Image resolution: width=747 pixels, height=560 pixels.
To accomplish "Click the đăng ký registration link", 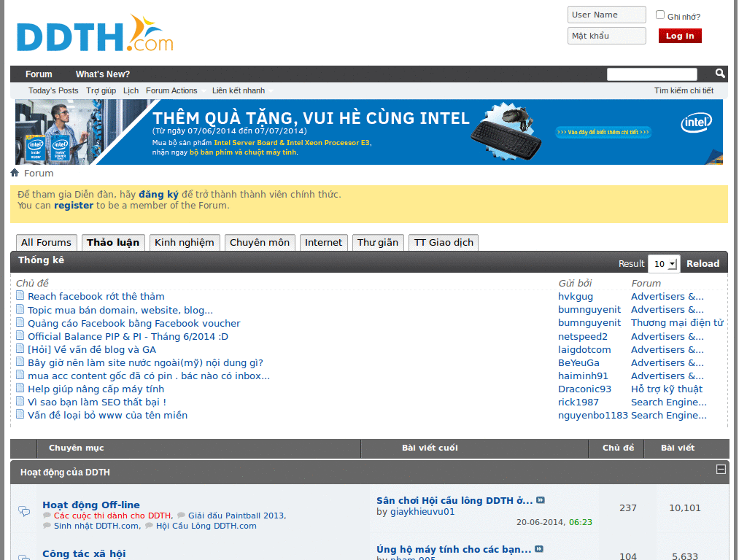I will [158, 194].
